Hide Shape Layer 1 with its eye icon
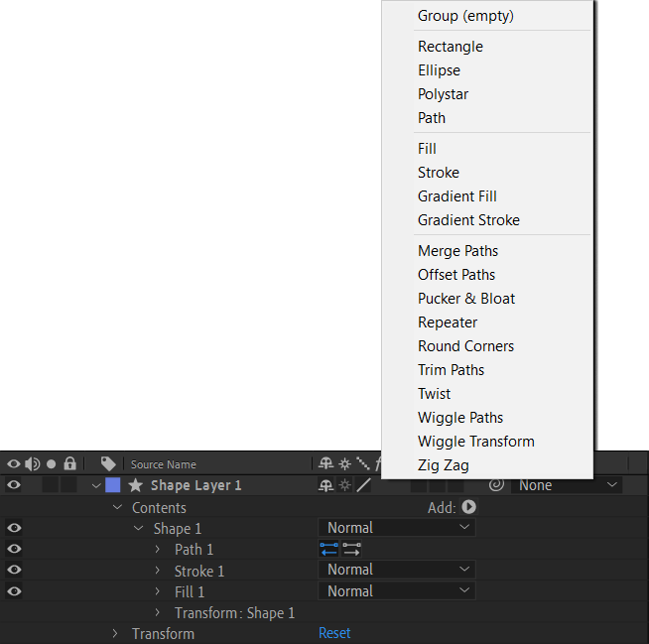649x644 pixels. point(14,484)
